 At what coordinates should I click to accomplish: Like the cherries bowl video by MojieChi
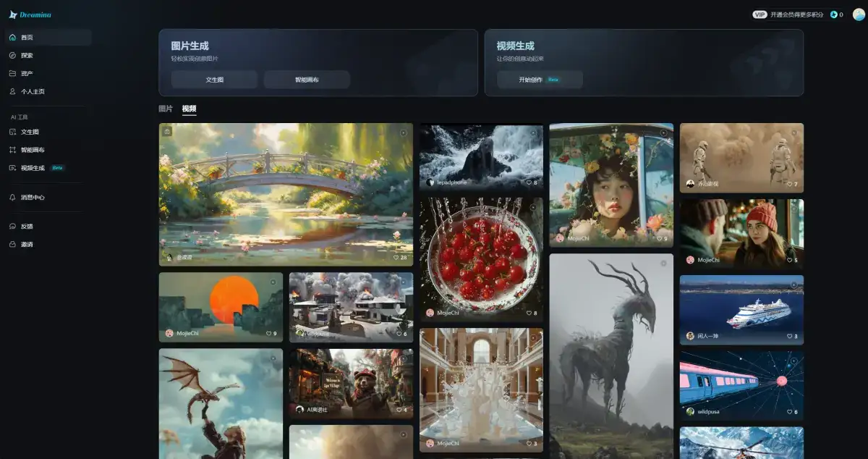pyautogui.click(x=527, y=313)
